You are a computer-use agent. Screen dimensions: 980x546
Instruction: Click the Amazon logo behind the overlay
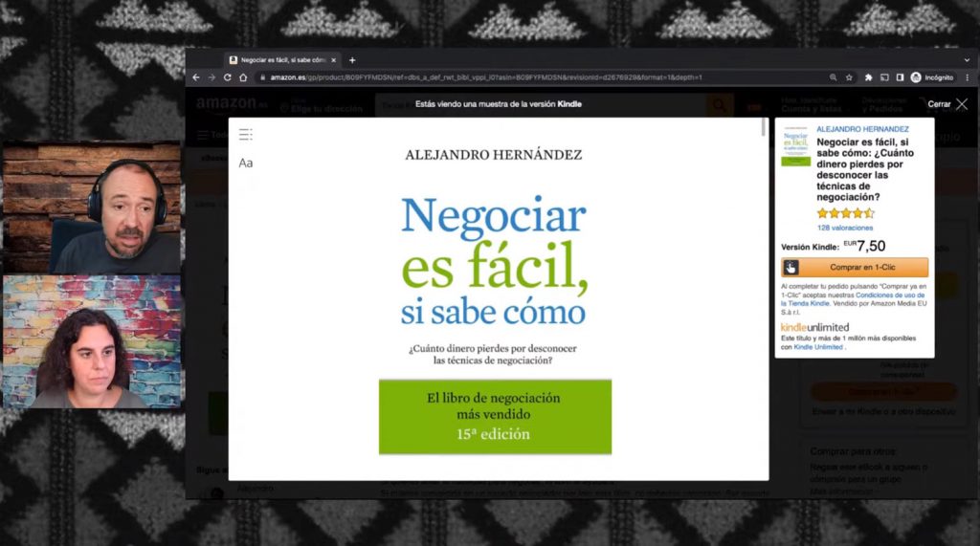[232, 103]
